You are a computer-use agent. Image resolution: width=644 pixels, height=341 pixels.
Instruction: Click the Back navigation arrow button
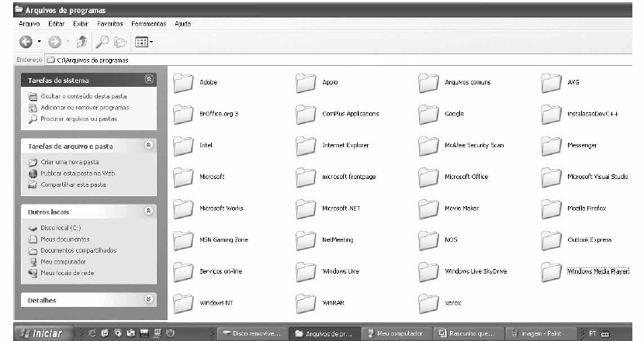coord(26,40)
